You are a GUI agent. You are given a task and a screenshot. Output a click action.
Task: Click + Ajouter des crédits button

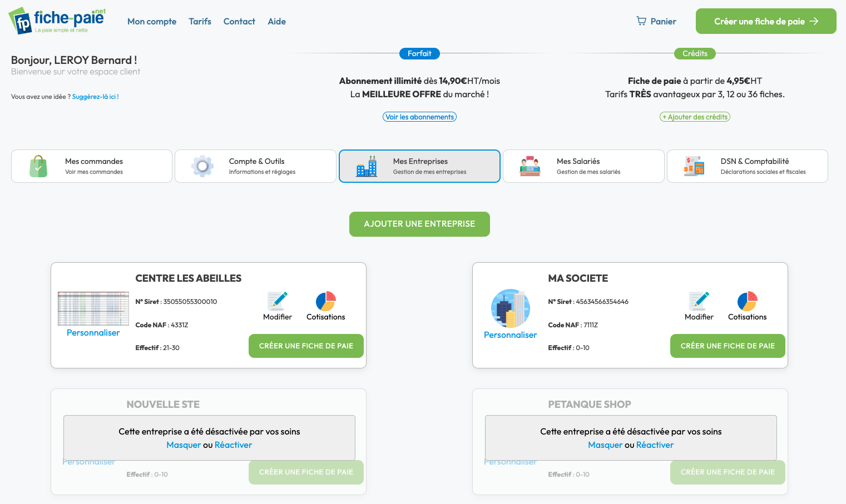pos(695,117)
